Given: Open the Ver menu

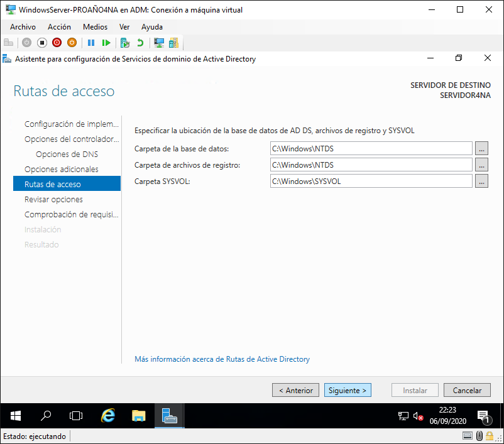Looking at the screenshot, I should [124, 27].
